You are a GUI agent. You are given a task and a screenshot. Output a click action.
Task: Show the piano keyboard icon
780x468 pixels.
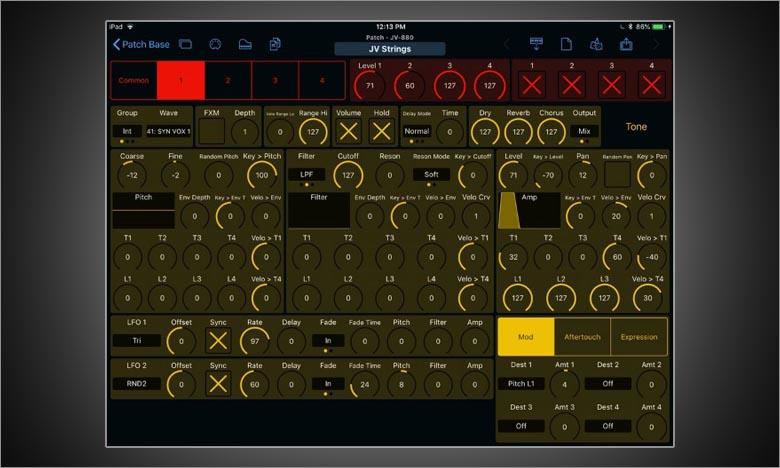coord(245,44)
